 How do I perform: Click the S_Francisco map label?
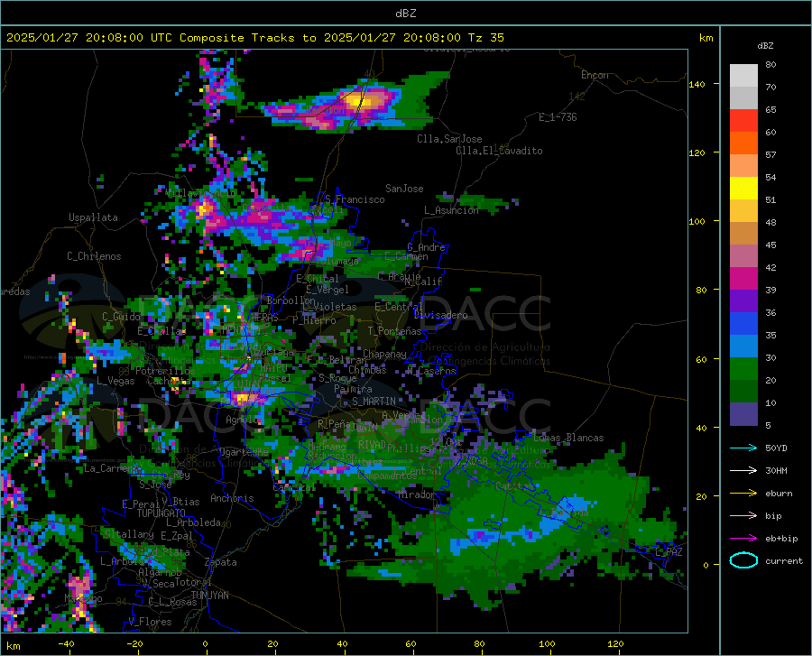pyautogui.click(x=355, y=199)
